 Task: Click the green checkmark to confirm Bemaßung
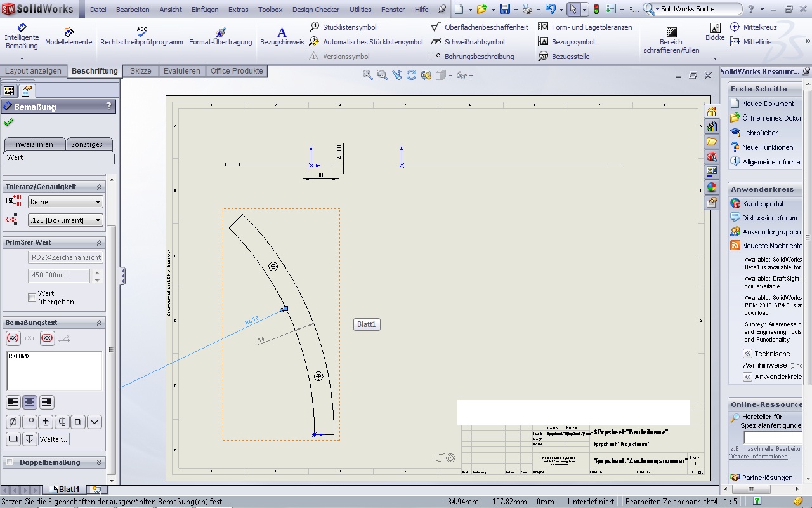[8, 122]
